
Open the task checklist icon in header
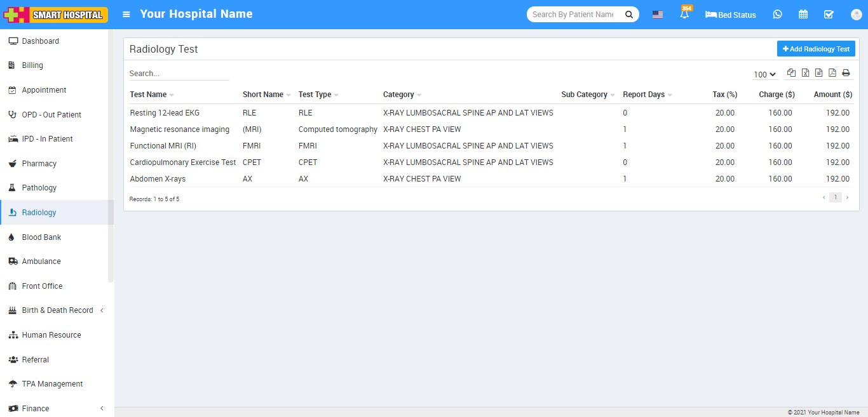click(829, 15)
